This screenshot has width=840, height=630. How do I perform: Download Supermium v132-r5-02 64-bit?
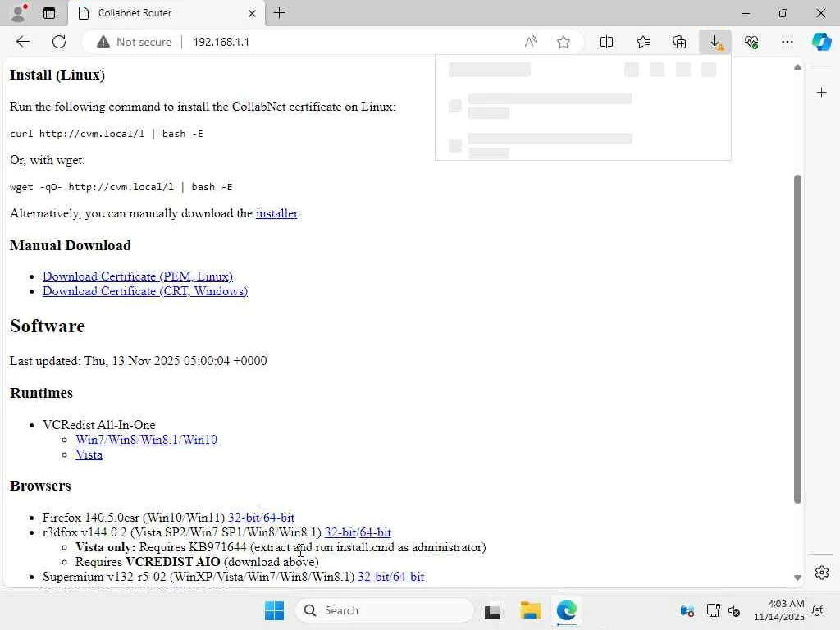pos(409,577)
